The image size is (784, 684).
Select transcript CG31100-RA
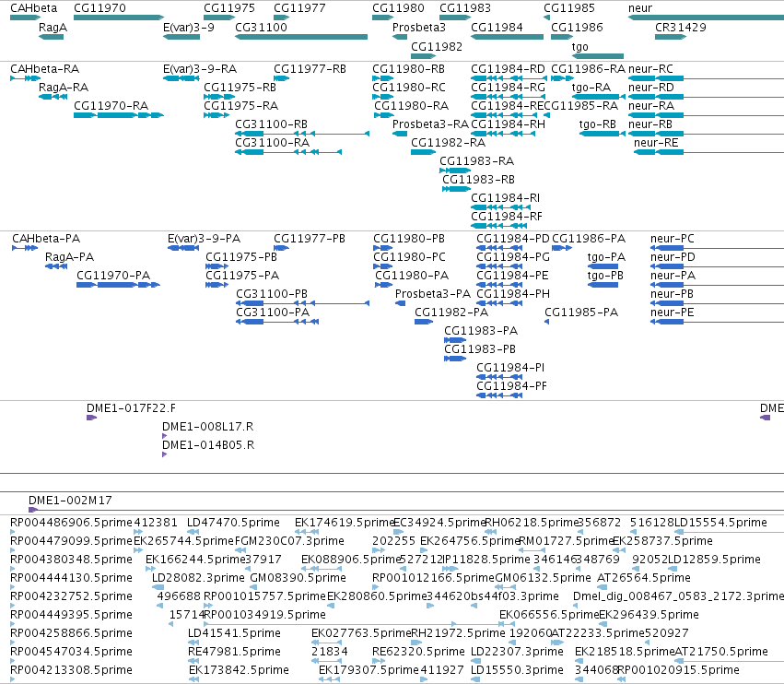(272, 143)
